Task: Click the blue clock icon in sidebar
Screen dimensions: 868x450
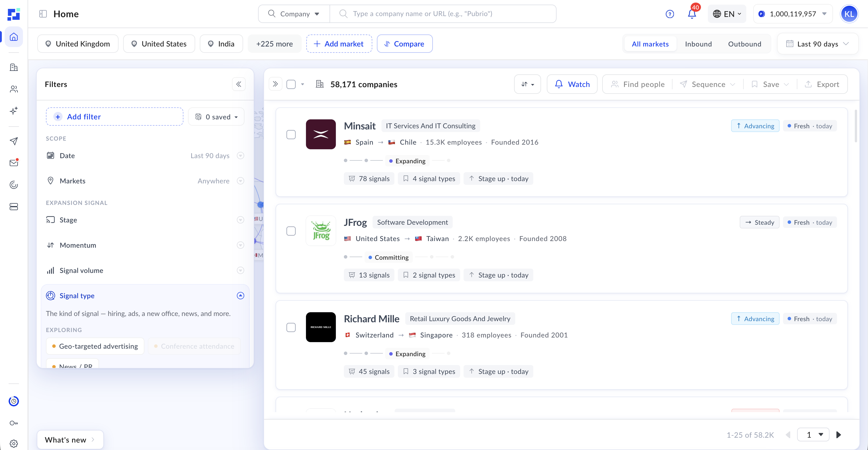Action: [x=14, y=401]
